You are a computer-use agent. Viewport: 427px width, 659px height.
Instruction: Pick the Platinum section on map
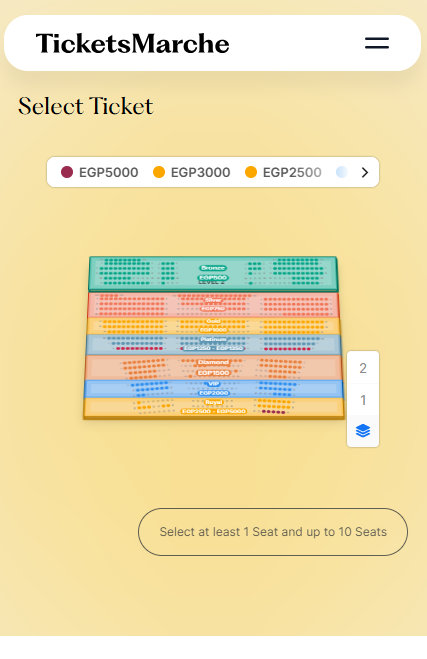click(x=213, y=344)
